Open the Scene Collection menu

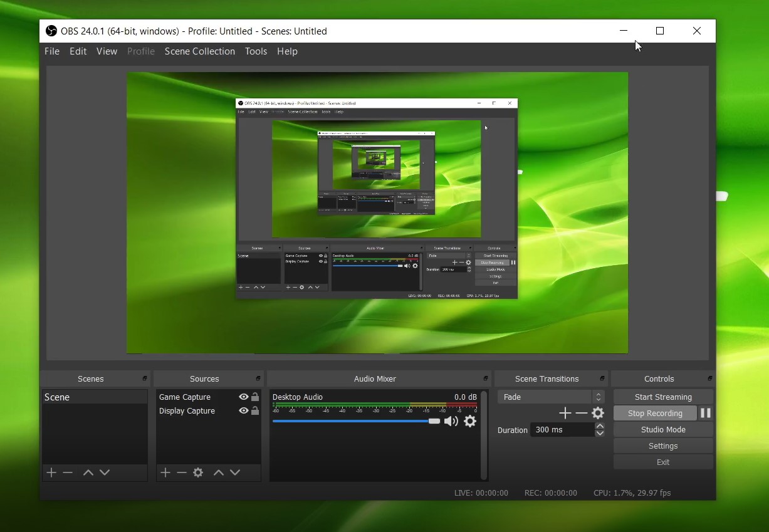[199, 51]
